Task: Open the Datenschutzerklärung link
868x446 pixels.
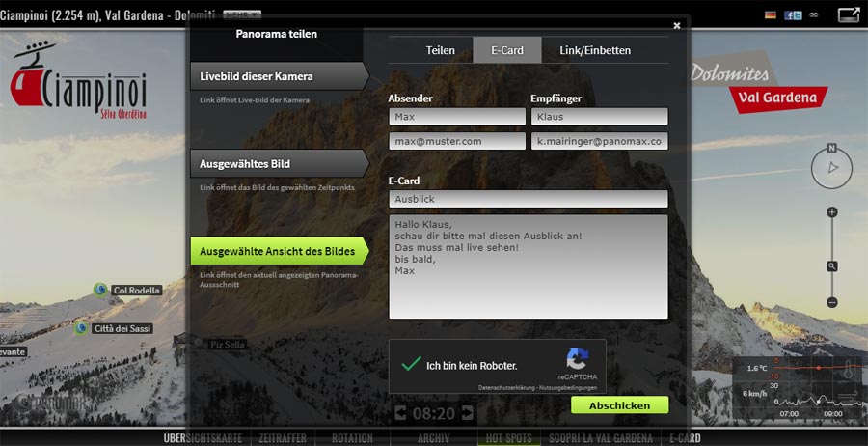Action: [x=505, y=388]
